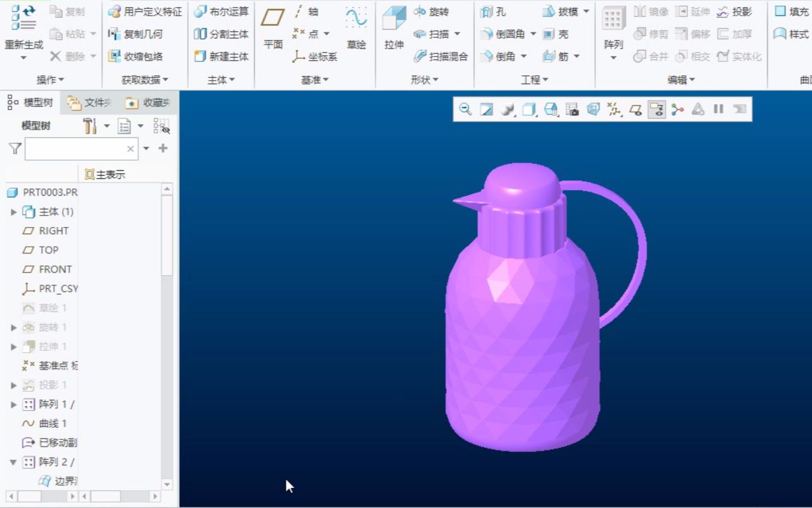Click the zoom magnifier in the graphics toolbar

click(x=465, y=109)
